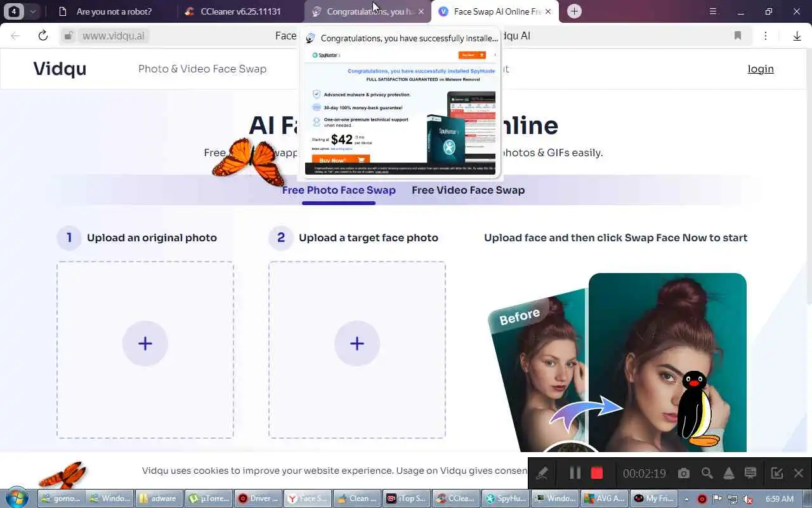Click the recorder magnifier zoom icon

coord(707,473)
